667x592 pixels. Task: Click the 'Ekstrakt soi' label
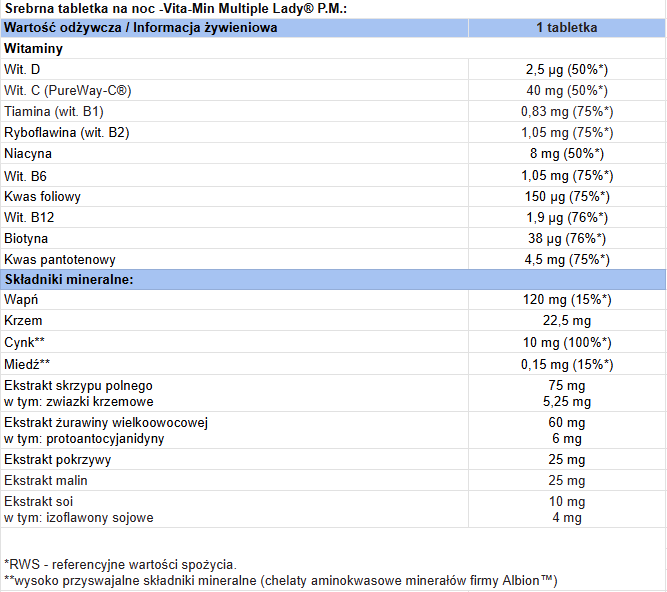pyautogui.click(x=38, y=501)
